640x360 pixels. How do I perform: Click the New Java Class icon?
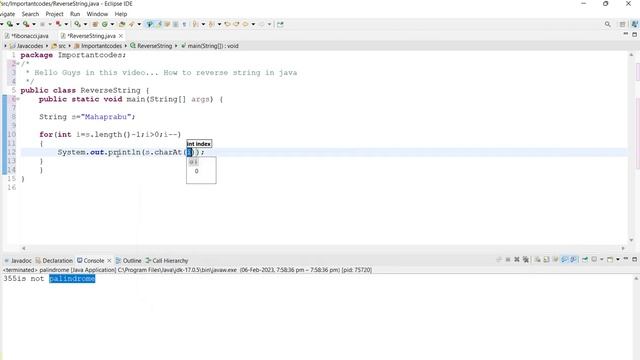point(104,24)
